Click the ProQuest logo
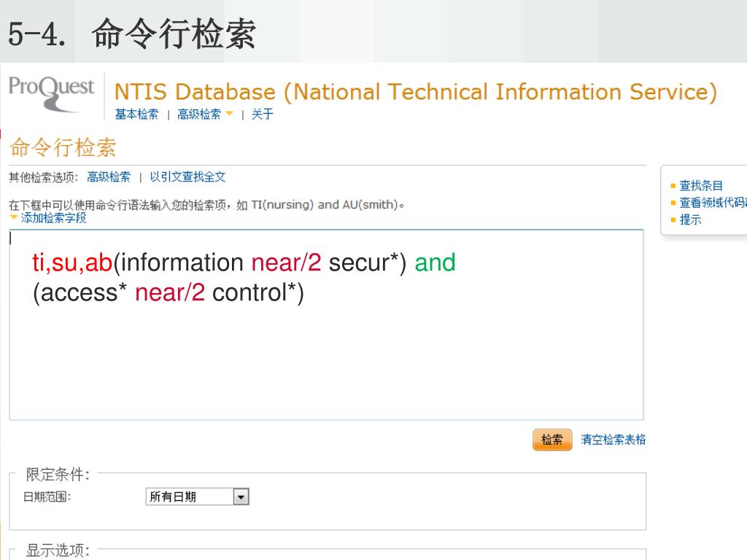This screenshot has width=747, height=560. tap(52, 94)
